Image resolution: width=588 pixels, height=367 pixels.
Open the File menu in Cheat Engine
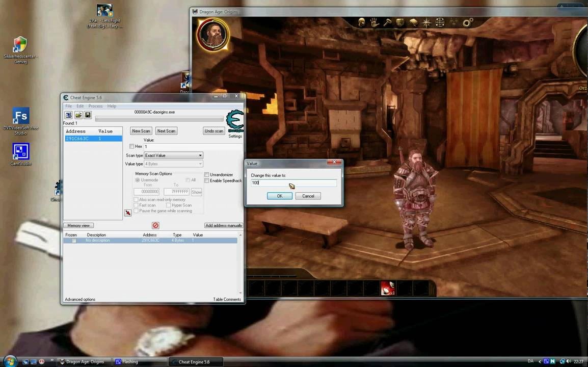click(x=69, y=106)
